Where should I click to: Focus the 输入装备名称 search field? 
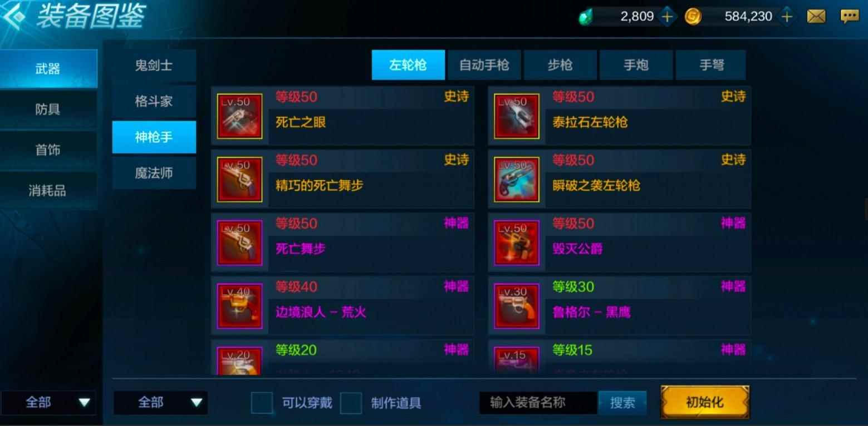538,403
